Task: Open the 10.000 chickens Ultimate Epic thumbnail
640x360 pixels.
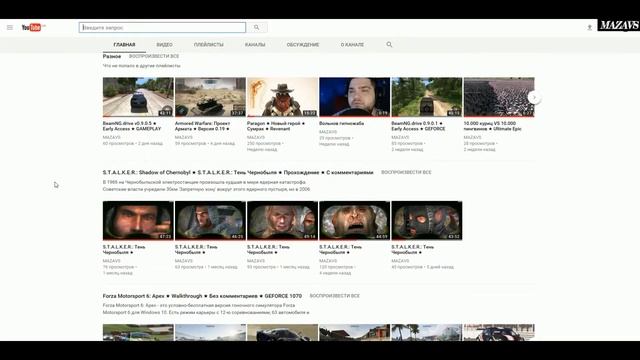Action: (499, 97)
